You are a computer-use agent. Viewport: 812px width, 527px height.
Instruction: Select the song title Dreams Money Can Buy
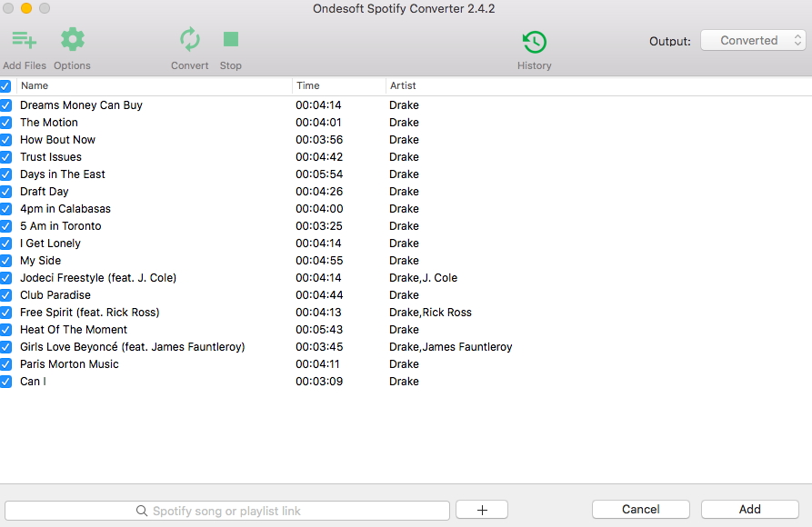81,105
